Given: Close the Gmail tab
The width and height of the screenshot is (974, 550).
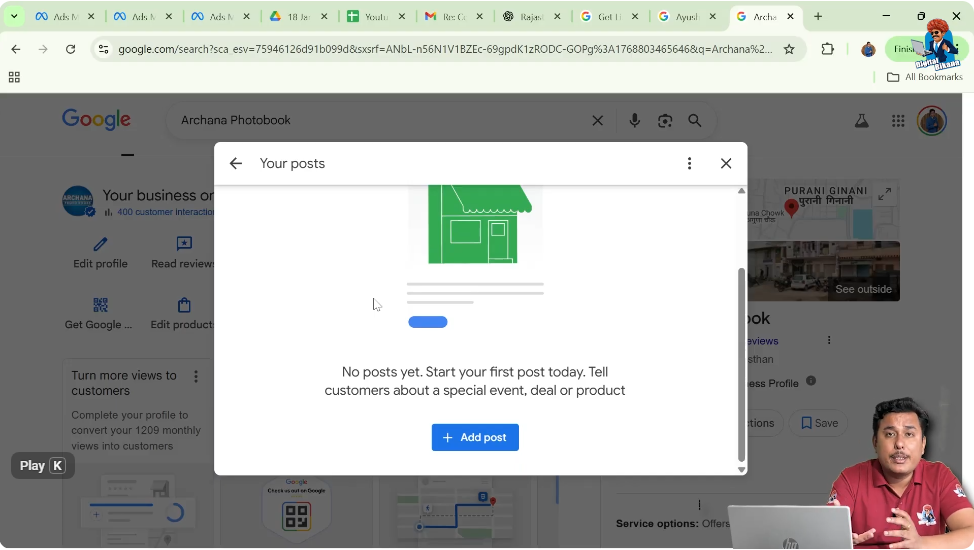Looking at the screenshot, I should tap(480, 17).
